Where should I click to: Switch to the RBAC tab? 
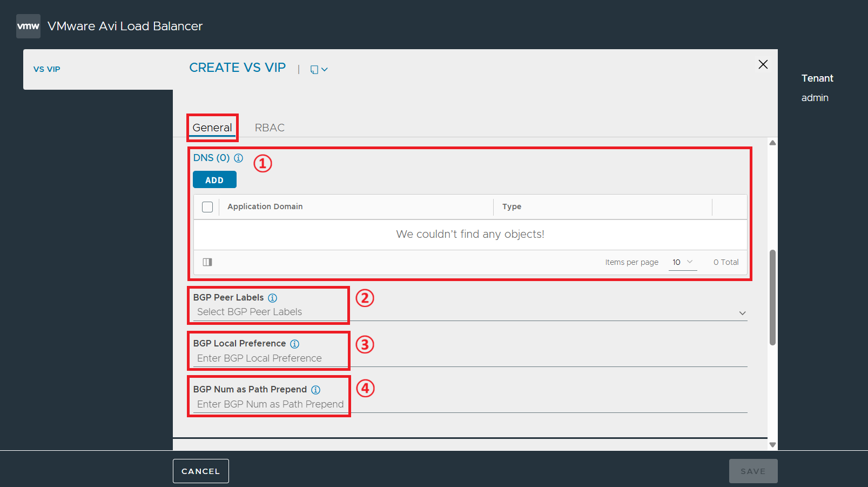[x=270, y=128]
